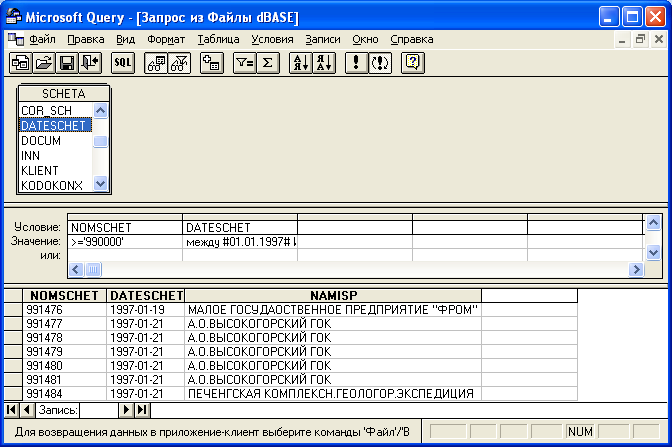Viewport: 672px width, 447px height.
Task: Click the SCHETA table title bar
Action: point(63,93)
